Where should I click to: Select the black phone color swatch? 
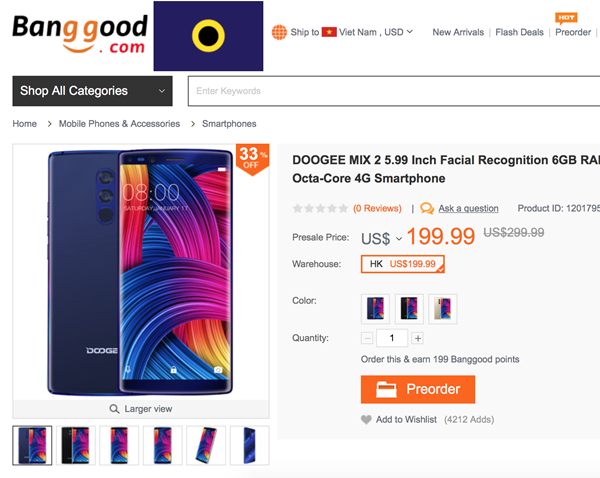point(409,309)
